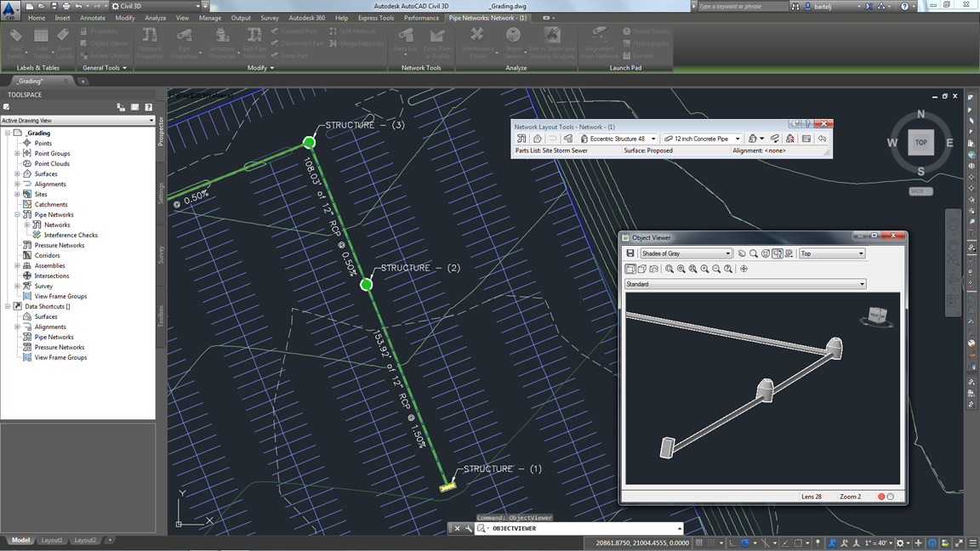Click Delete Pipe Network Object icon
Screen dimensions: 980x551
(790, 139)
